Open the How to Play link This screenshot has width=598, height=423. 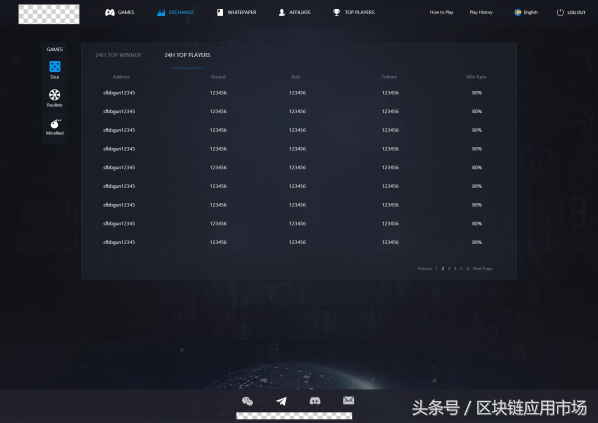[x=441, y=13]
